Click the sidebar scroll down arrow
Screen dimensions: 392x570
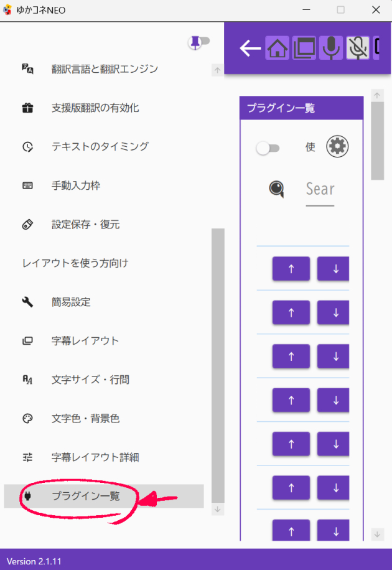point(217,509)
